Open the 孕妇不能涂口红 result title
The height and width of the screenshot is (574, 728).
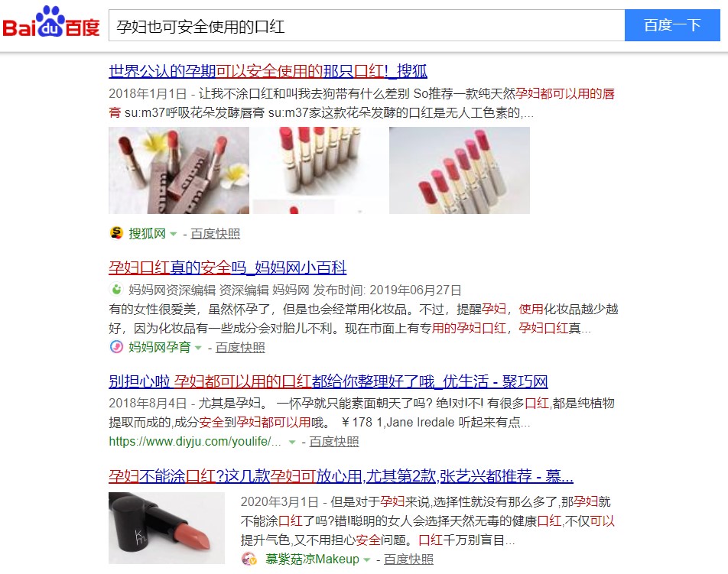click(341, 476)
